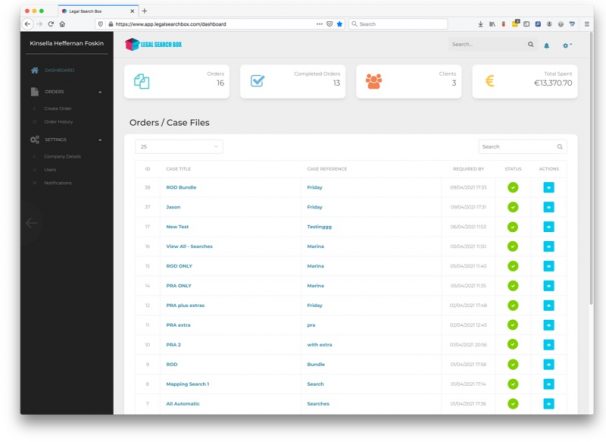Screen dimensions: 606x442
Task: Open the 25 rows-per-page dropdown
Action: pos(179,147)
